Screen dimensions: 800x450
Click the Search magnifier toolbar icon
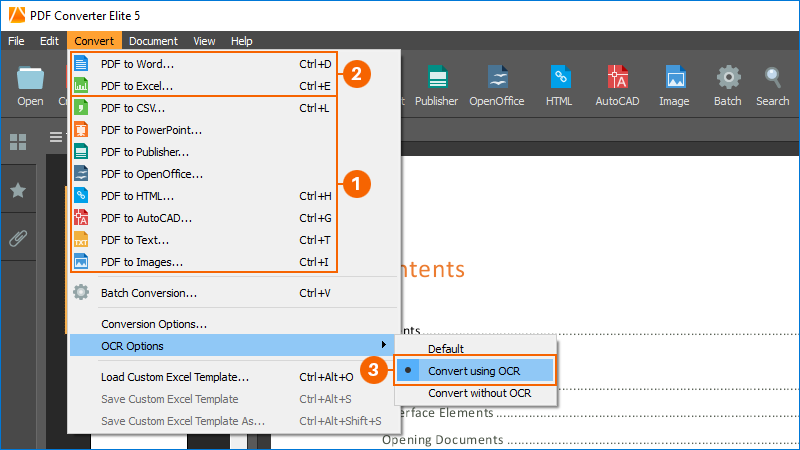(x=772, y=78)
